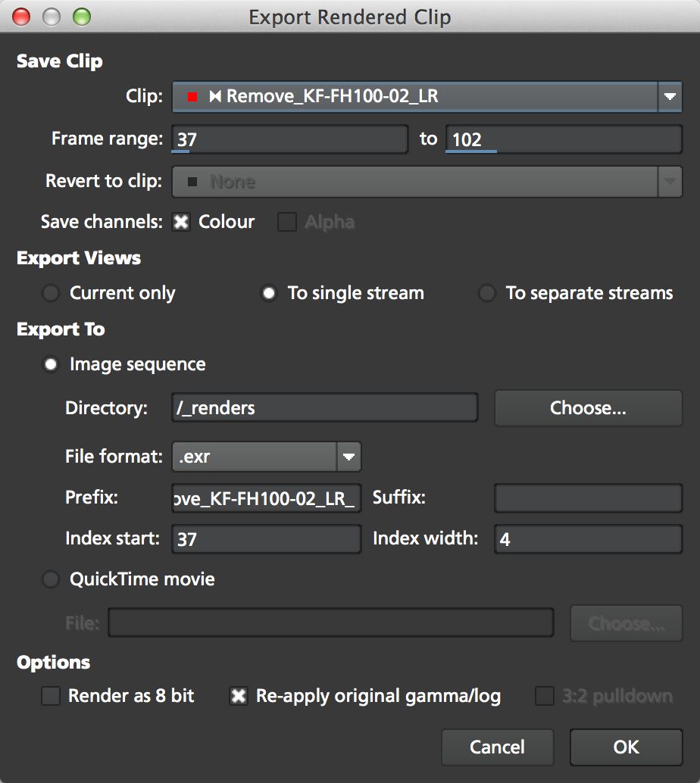Click the QuickTime File path field
The width and height of the screenshot is (700, 783).
[x=331, y=622]
